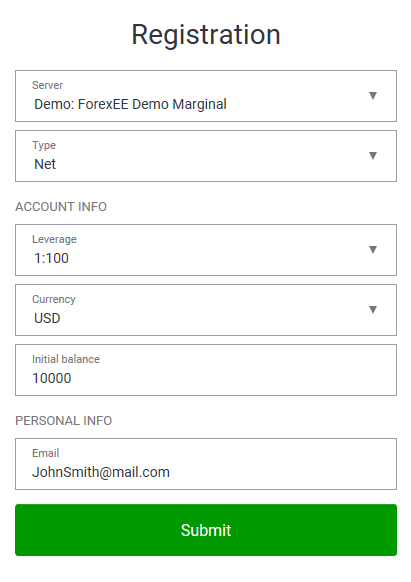Expand Leverage using its arrow icon

pos(373,249)
